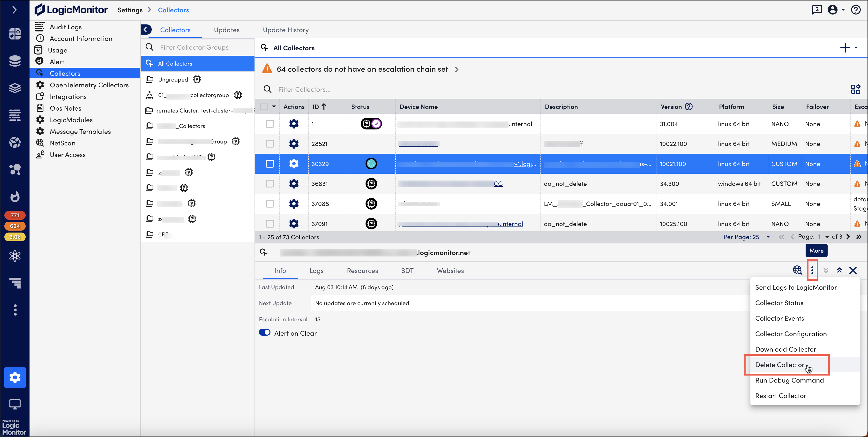Open Settings gear in left navigation bar
Screen dimensions: 868x437
pos(15,377)
